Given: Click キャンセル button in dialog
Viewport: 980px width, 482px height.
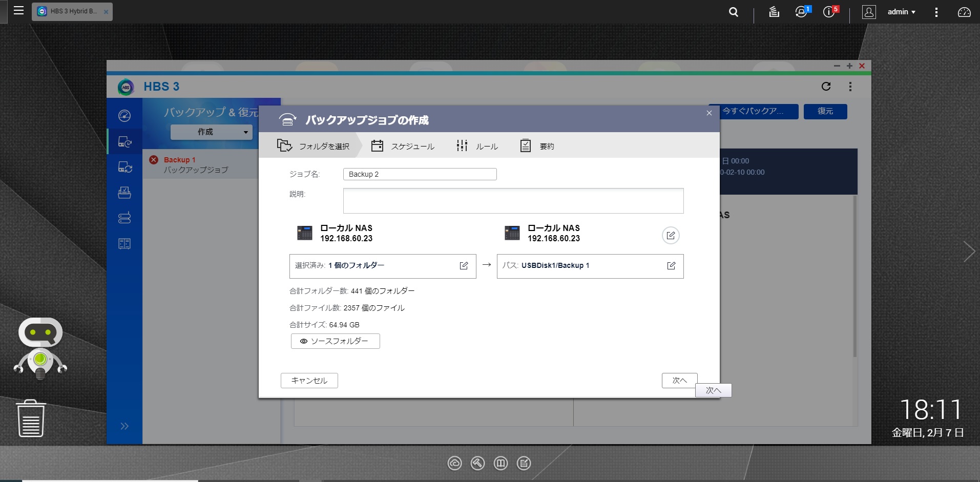Looking at the screenshot, I should (x=309, y=381).
